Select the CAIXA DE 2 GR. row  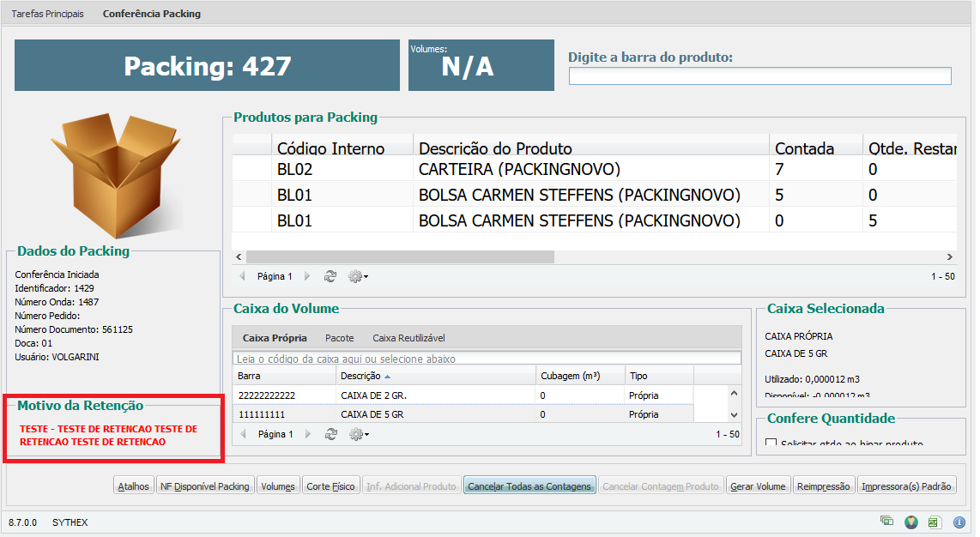pos(463,395)
